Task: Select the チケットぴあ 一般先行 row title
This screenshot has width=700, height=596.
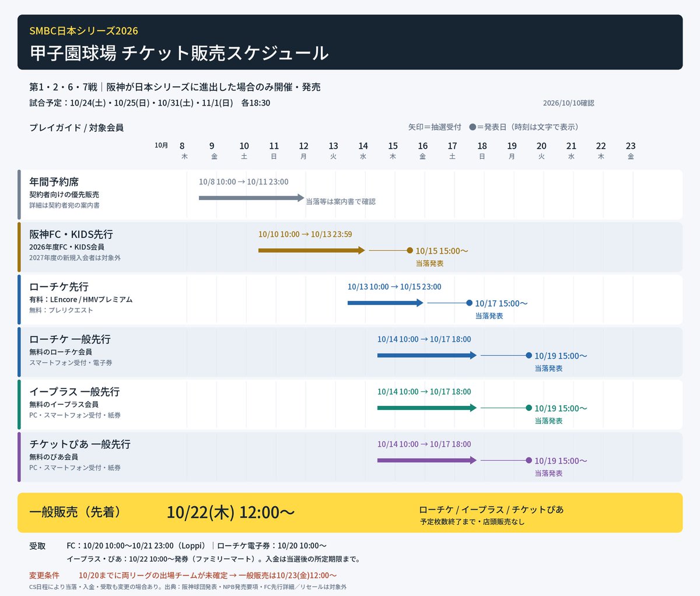Action: pos(80,444)
